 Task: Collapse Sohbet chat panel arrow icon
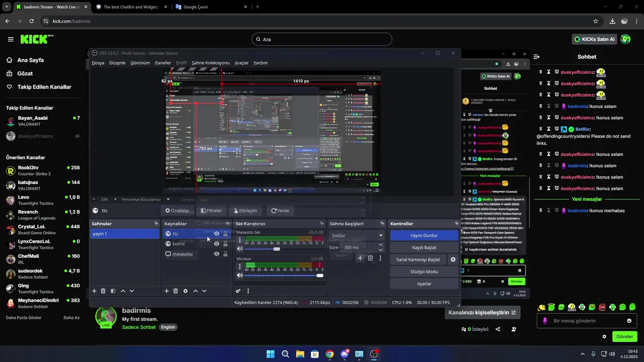(536, 57)
